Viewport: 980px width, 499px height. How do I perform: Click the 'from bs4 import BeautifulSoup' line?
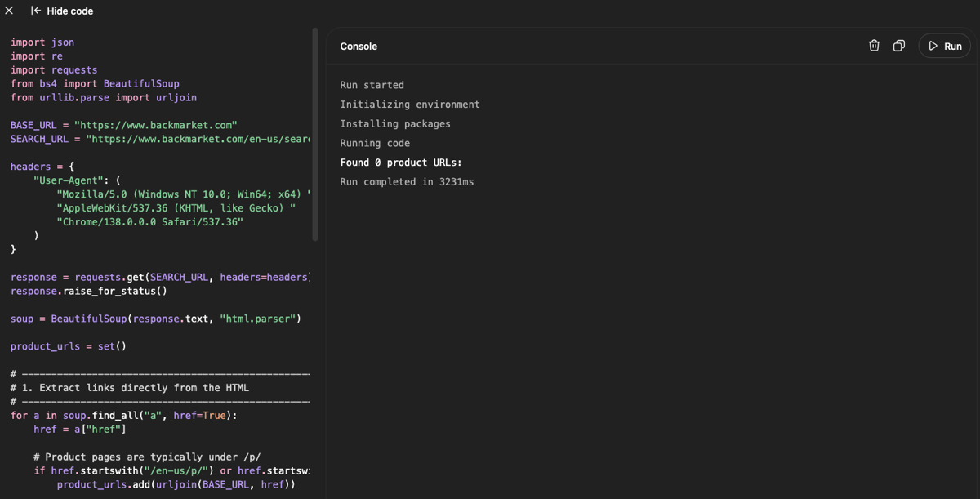[x=95, y=84]
